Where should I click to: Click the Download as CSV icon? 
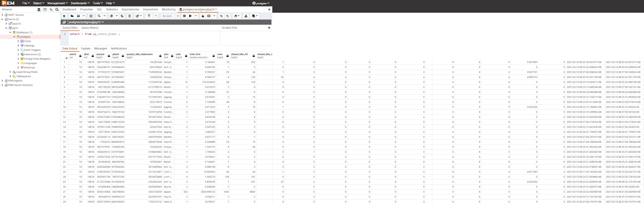pyautogui.click(x=246, y=16)
